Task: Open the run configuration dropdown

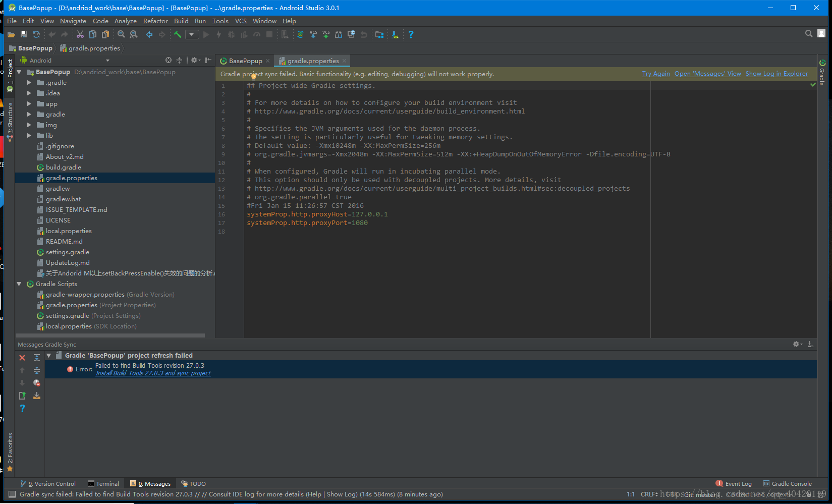Action: click(x=192, y=34)
